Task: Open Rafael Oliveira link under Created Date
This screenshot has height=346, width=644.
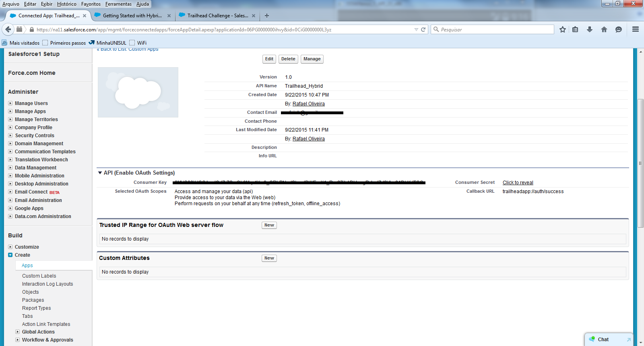Action: coord(309,104)
